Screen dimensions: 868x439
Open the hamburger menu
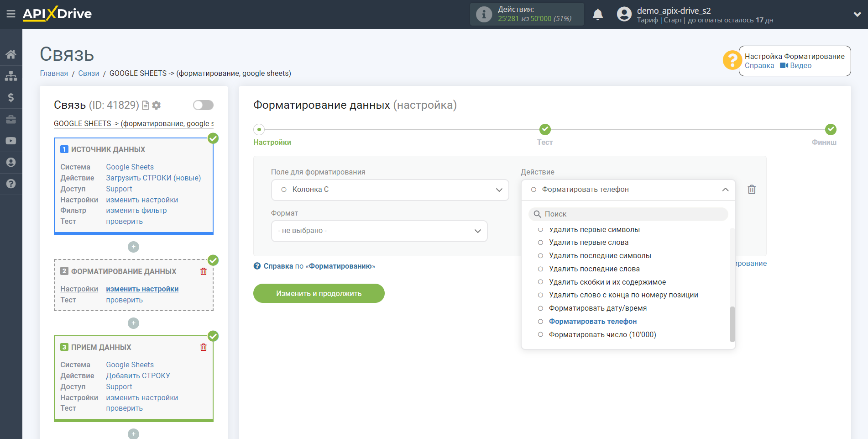click(11, 14)
